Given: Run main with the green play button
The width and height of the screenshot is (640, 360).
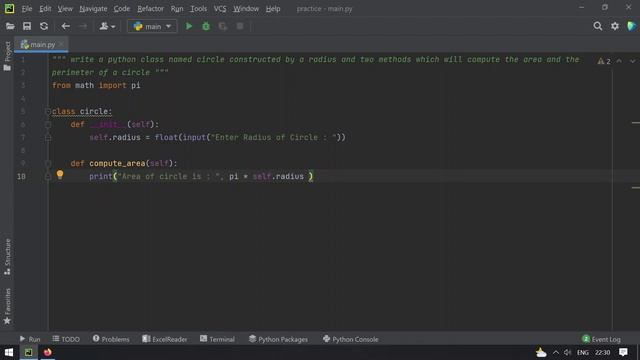Looking at the screenshot, I should click(x=189, y=27).
